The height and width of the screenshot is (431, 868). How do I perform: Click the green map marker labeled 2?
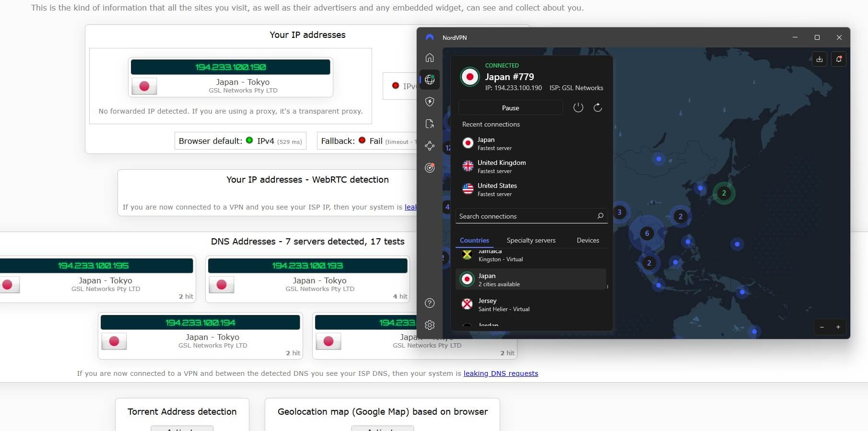click(x=724, y=193)
